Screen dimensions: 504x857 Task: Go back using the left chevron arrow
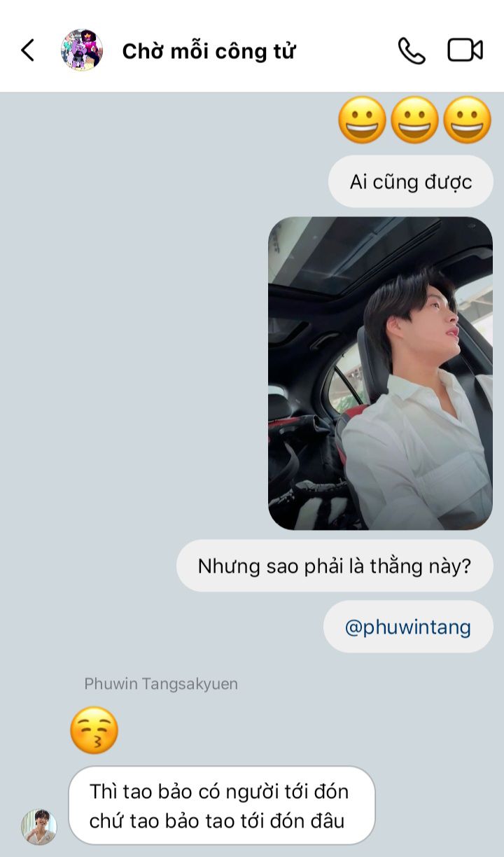[27, 50]
